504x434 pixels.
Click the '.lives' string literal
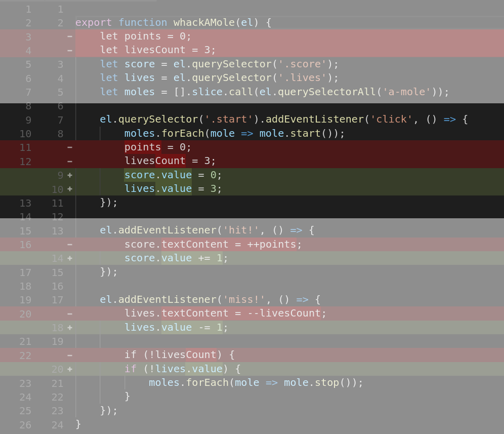pos(303,78)
